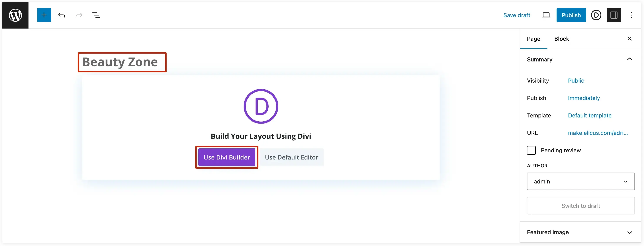Click the 'Featured image' section title
Viewport: 644px width, 246px height.
coord(548,232)
